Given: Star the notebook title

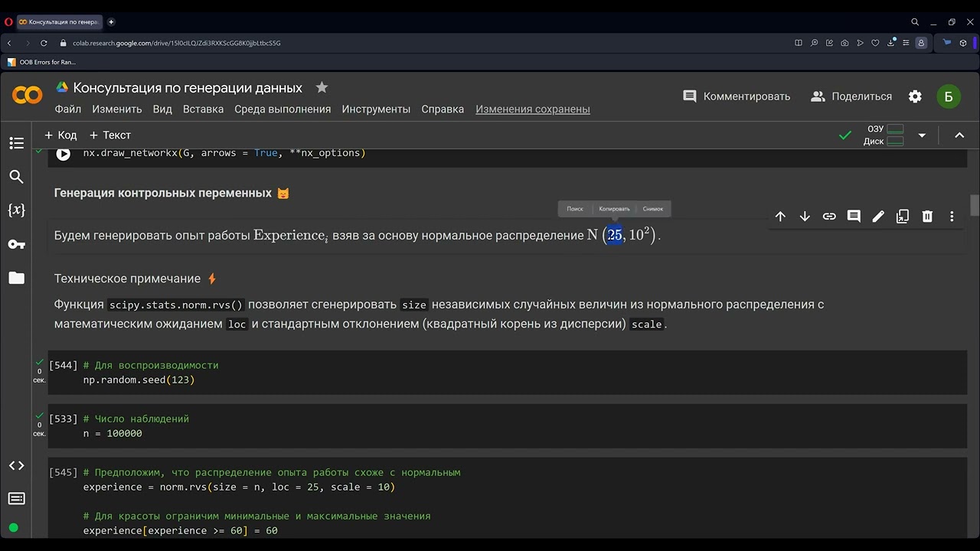Looking at the screenshot, I should (x=322, y=87).
